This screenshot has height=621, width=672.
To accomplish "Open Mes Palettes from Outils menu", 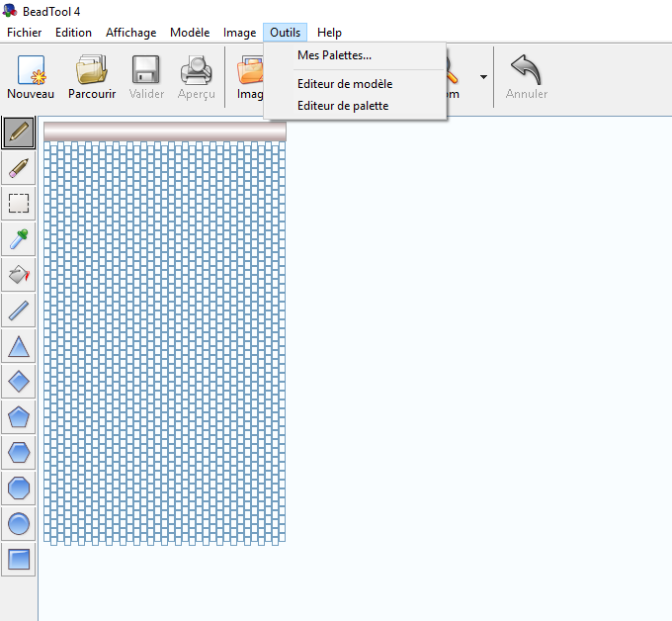I will pos(334,55).
